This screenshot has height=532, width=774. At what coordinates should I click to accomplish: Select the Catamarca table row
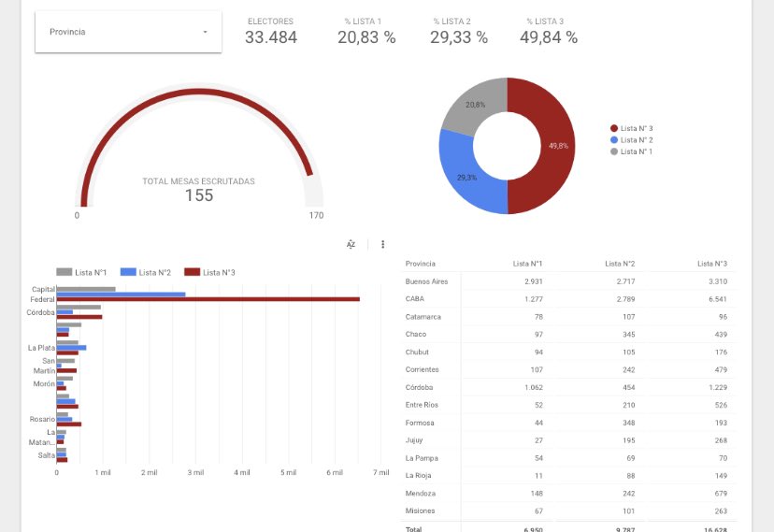[x=567, y=317]
